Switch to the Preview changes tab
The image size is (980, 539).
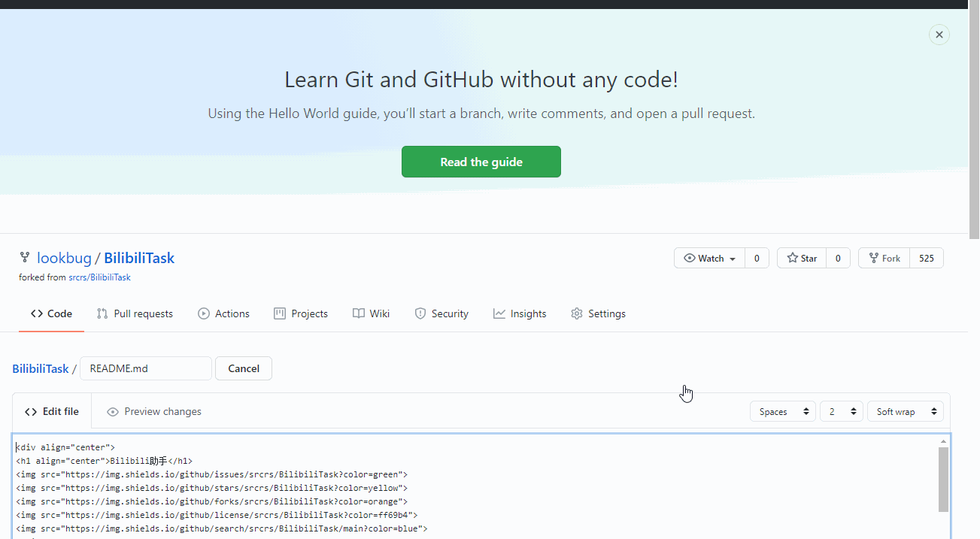tap(154, 411)
